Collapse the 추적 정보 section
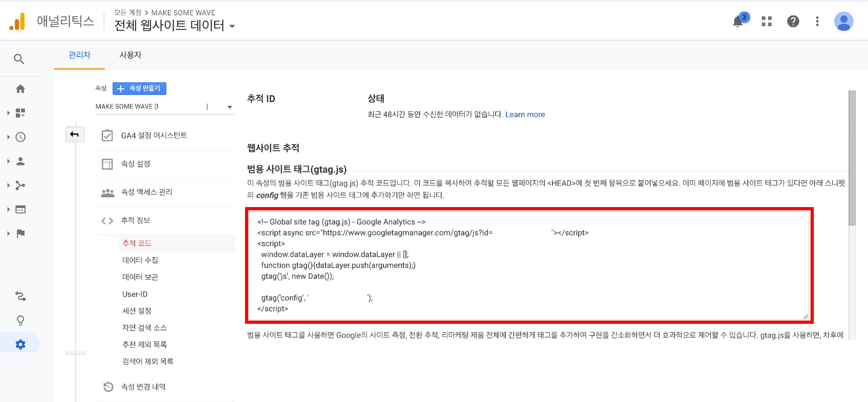 tap(136, 221)
